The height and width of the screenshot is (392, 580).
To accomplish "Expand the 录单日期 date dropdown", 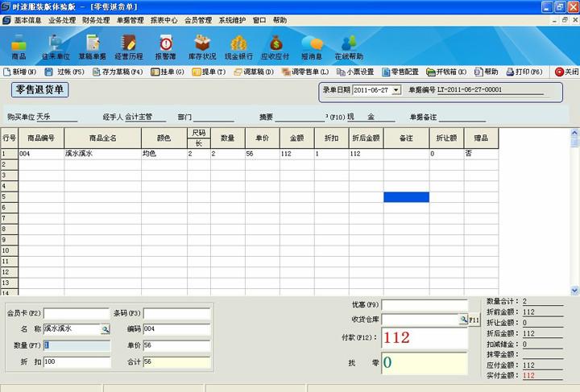I will pos(396,90).
